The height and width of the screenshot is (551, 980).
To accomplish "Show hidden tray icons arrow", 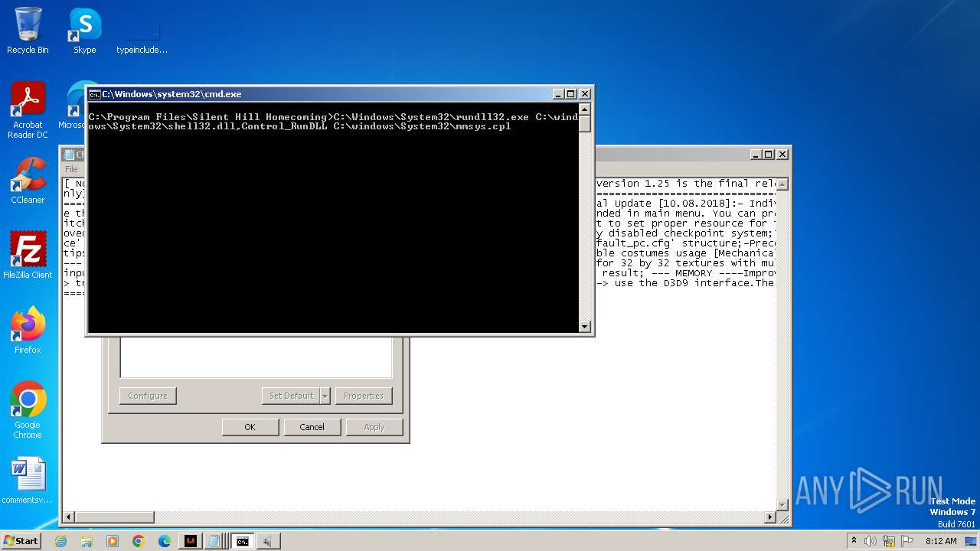I will 854,541.
